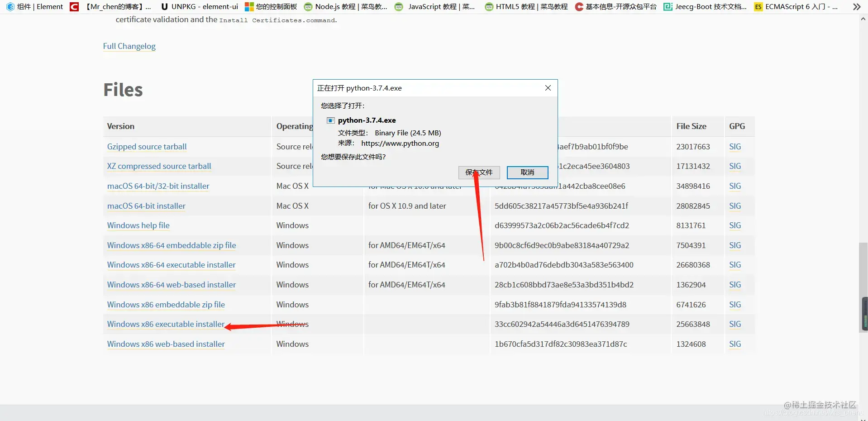Open the Full Changelog link
Image resolution: width=868 pixels, height=421 pixels.
click(x=129, y=46)
